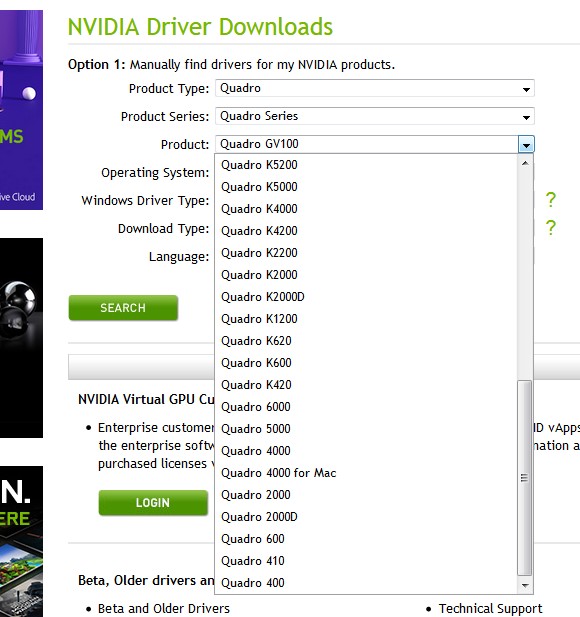This screenshot has width=580, height=617.
Task: Click the green SEARCH button
Action: (123, 308)
